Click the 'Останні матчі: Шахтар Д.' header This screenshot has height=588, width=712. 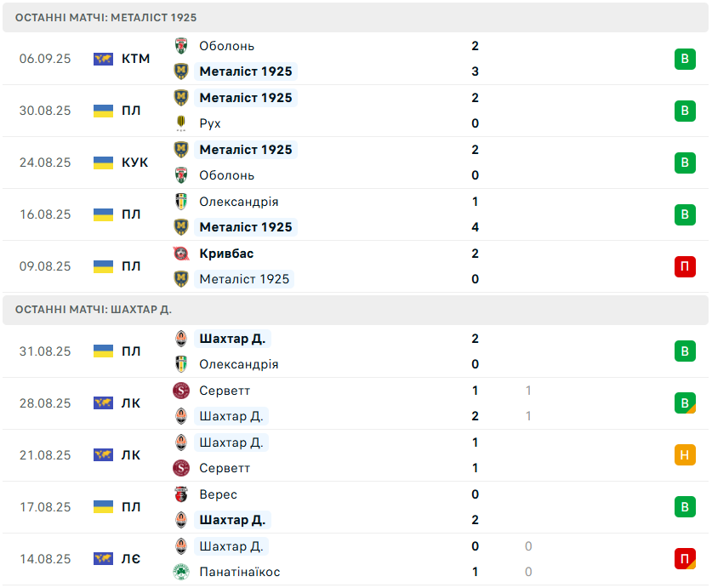94,310
